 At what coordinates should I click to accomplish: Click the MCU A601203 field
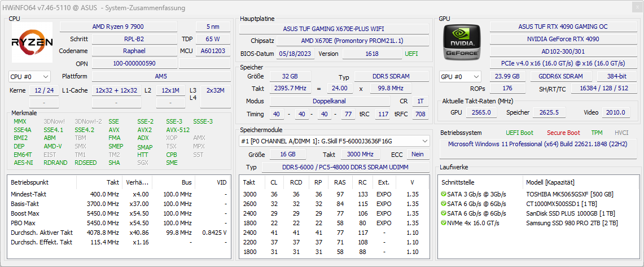pyautogui.click(x=213, y=51)
